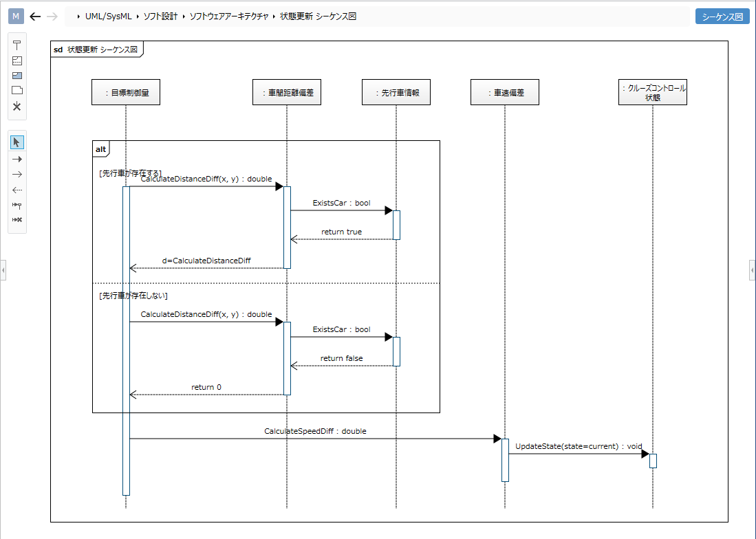Select the activation bar on クルーズコントロール状態 lifeline

pos(653,461)
